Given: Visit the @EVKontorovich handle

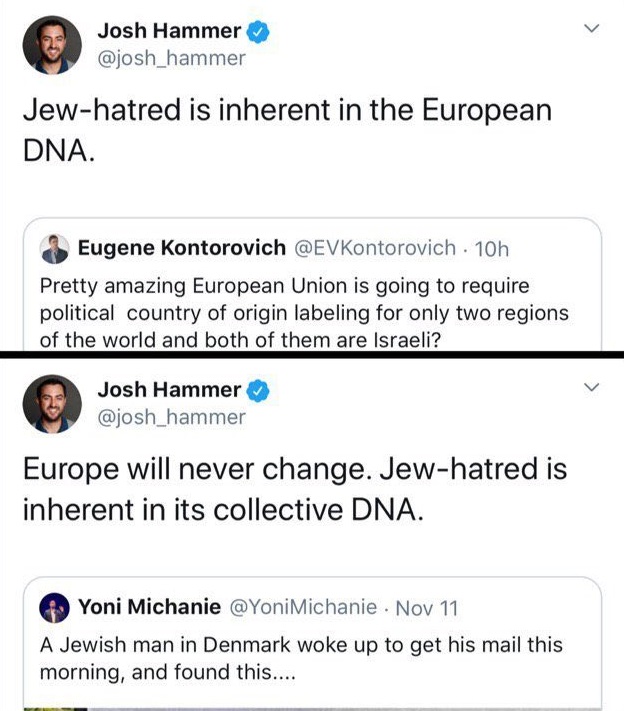Looking at the screenshot, I should (375, 248).
